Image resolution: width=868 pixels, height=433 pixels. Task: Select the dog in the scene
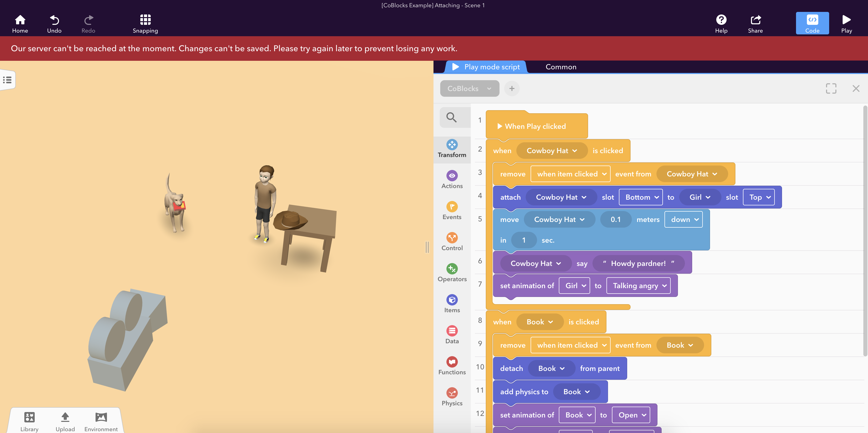click(175, 204)
